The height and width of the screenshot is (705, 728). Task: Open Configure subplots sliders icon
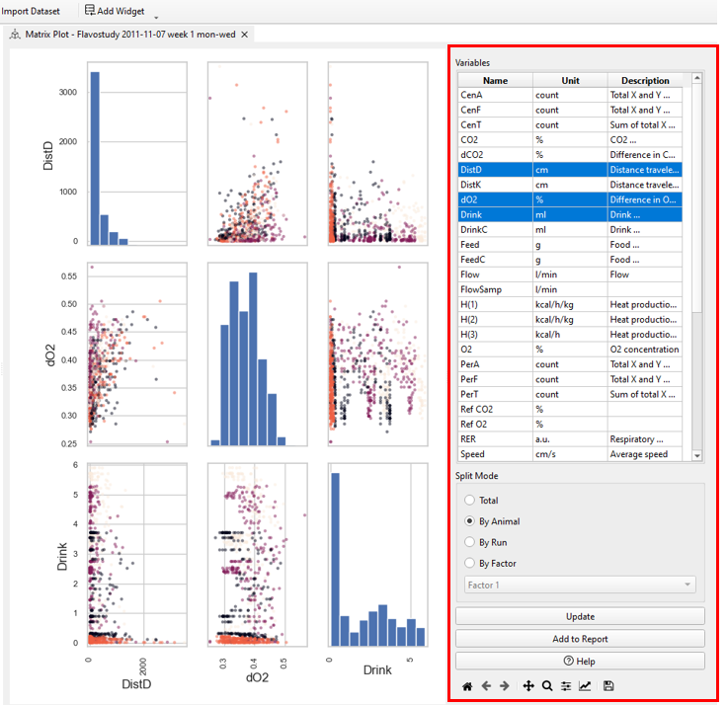tap(566, 686)
